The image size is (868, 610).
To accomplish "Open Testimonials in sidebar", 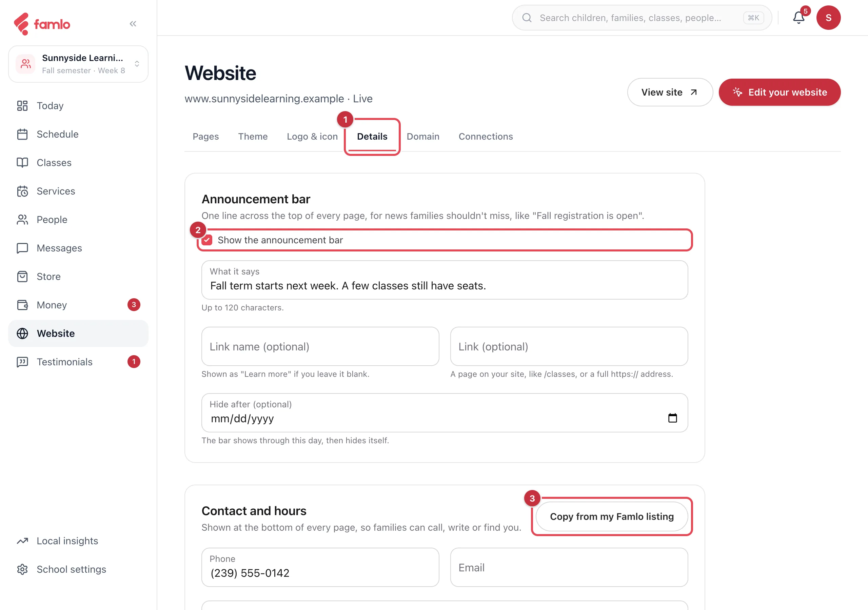I will tap(78, 362).
